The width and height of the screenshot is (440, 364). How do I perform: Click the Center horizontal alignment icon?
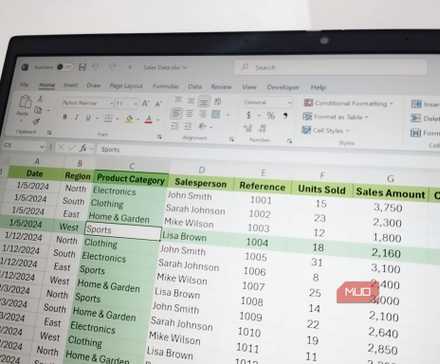(189, 114)
